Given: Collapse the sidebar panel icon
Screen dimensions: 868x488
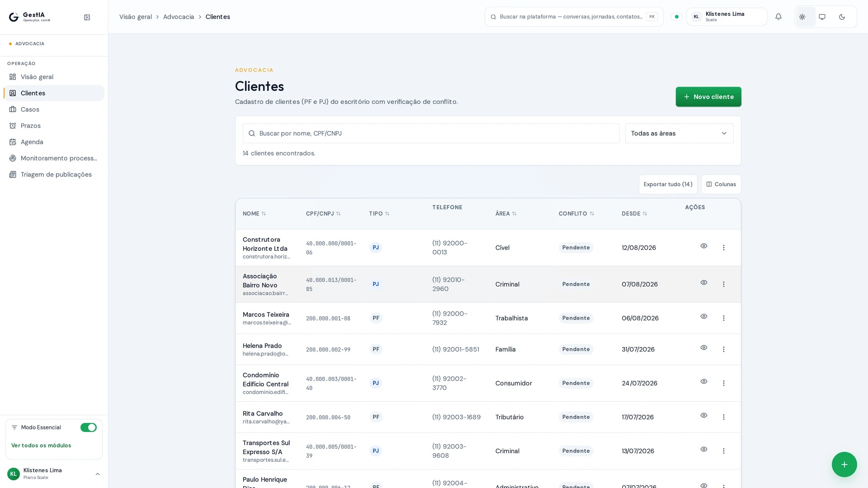Looking at the screenshot, I should pyautogui.click(x=87, y=17).
